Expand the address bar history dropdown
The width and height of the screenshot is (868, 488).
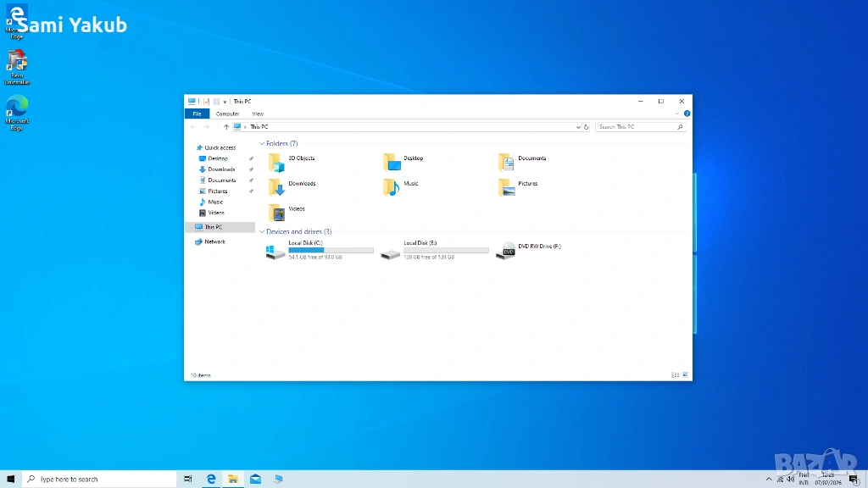(578, 127)
